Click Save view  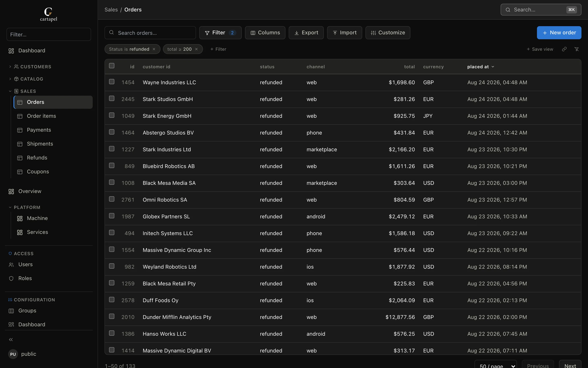(540, 49)
